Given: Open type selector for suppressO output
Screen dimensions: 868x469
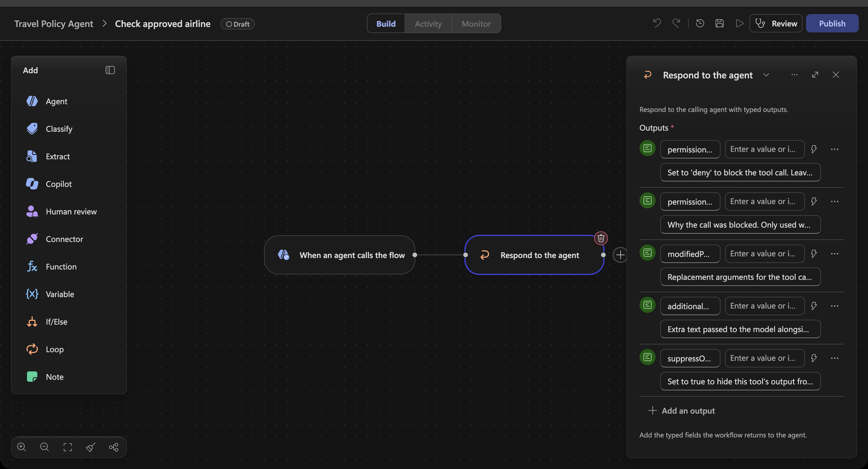Looking at the screenshot, I should pos(648,357).
